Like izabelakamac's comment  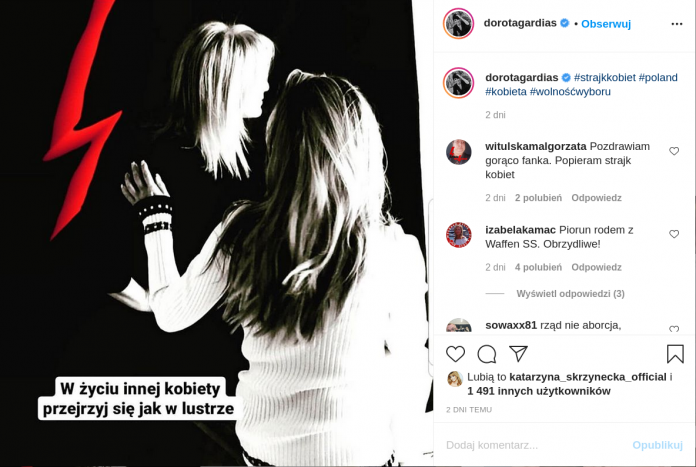point(674,234)
